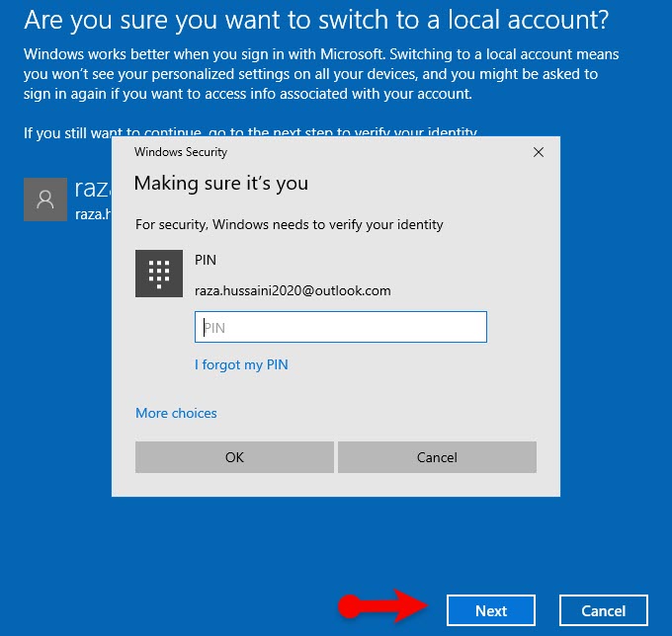
Task: Select the raza.hussaini2020@outlook.com email in the dialog
Action: pyautogui.click(x=293, y=290)
